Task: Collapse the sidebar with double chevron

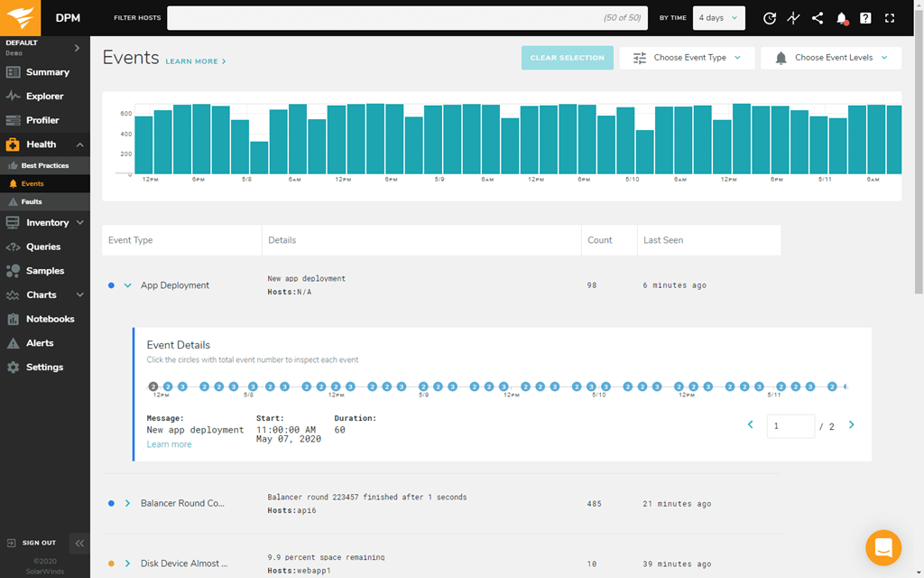Action: [x=79, y=543]
